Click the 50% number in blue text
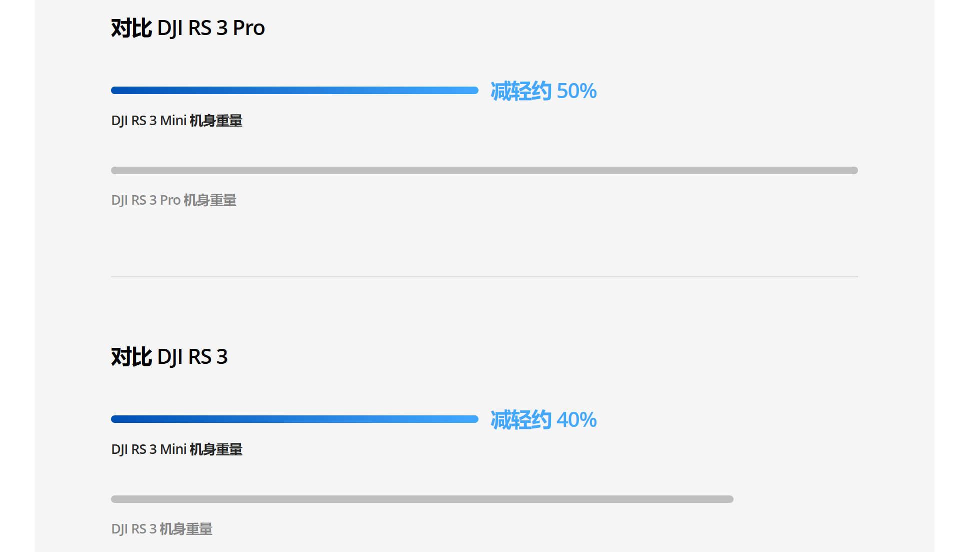This screenshot has width=980, height=552. [576, 91]
